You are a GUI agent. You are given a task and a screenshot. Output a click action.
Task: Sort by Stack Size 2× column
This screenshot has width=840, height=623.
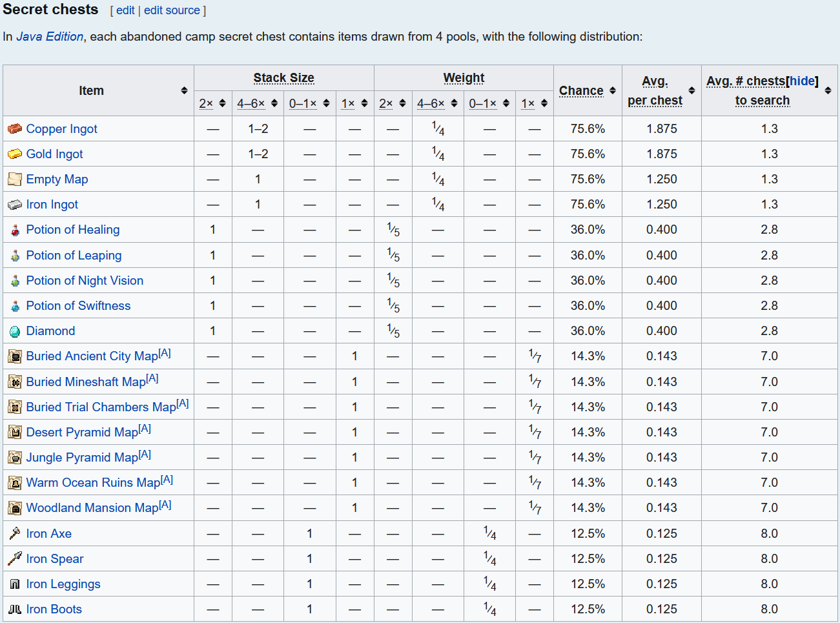coord(222,103)
